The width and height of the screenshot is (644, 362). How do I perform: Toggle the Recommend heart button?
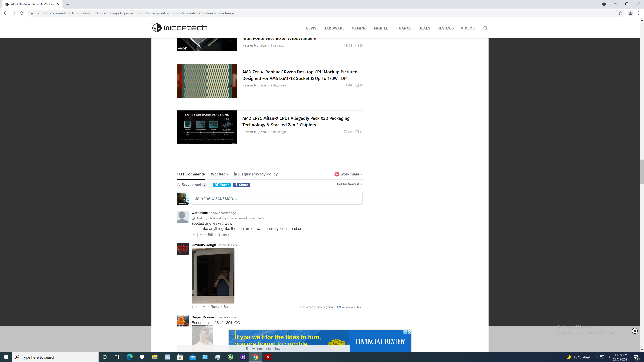tap(178, 185)
